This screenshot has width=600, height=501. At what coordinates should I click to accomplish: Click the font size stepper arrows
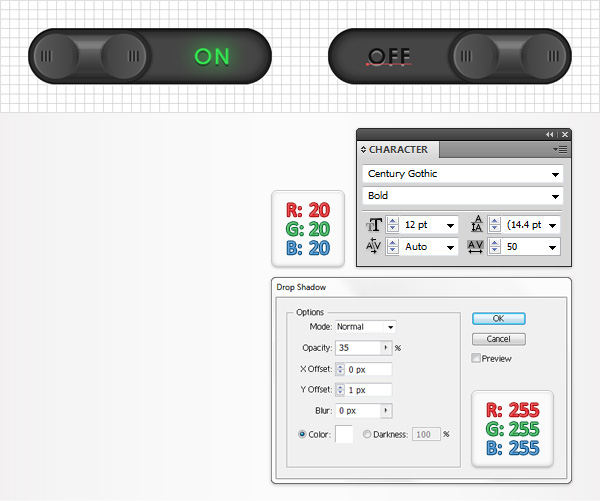393,225
